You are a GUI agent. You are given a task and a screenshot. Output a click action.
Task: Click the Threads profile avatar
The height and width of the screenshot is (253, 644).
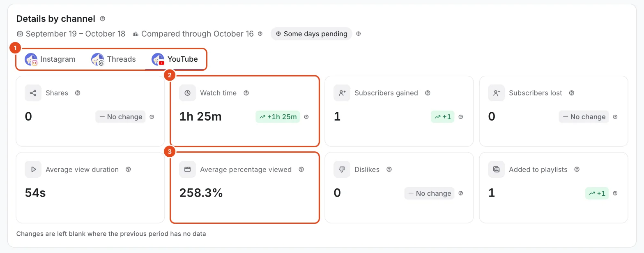pos(97,59)
